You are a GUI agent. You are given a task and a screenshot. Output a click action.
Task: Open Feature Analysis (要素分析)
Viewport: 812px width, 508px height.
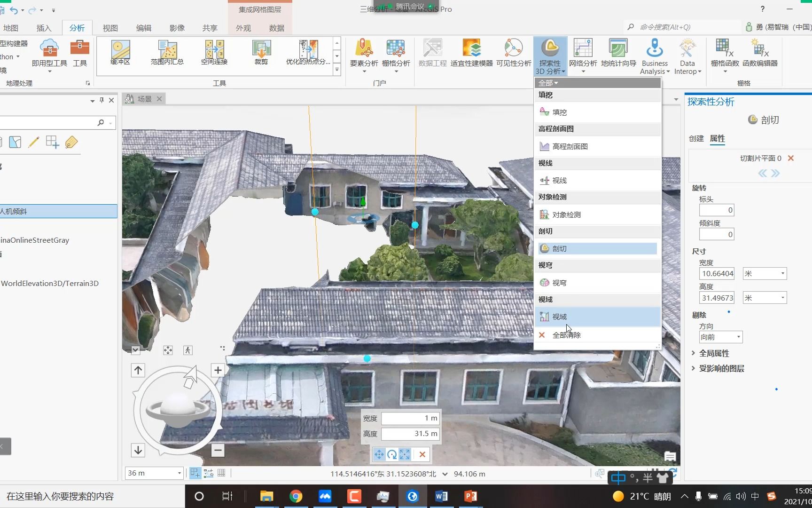pos(364,56)
